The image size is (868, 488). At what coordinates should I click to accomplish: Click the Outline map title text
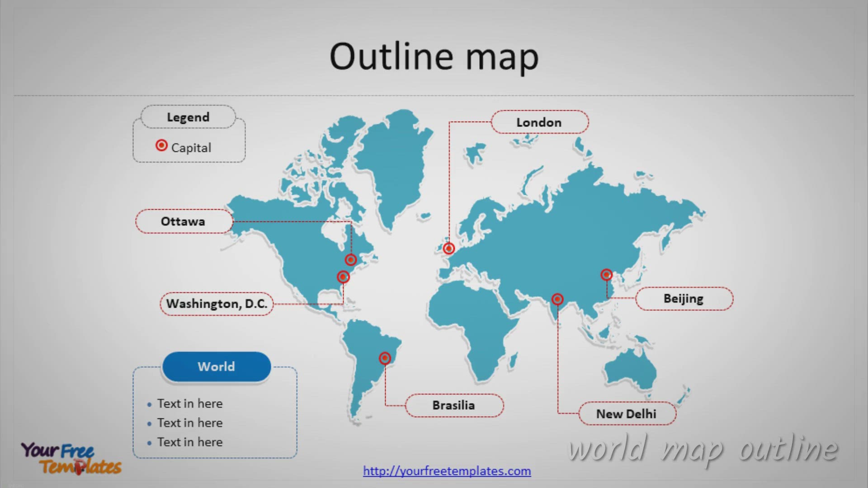[x=434, y=56]
